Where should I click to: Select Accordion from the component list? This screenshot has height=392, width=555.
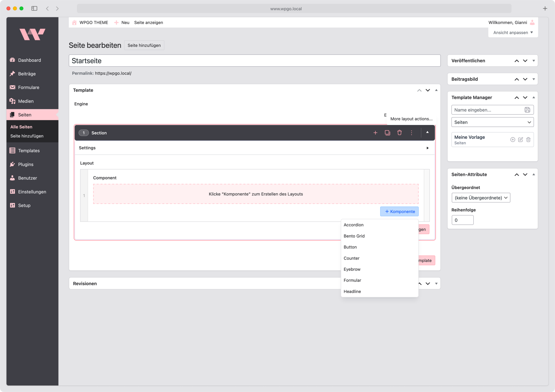coord(353,225)
